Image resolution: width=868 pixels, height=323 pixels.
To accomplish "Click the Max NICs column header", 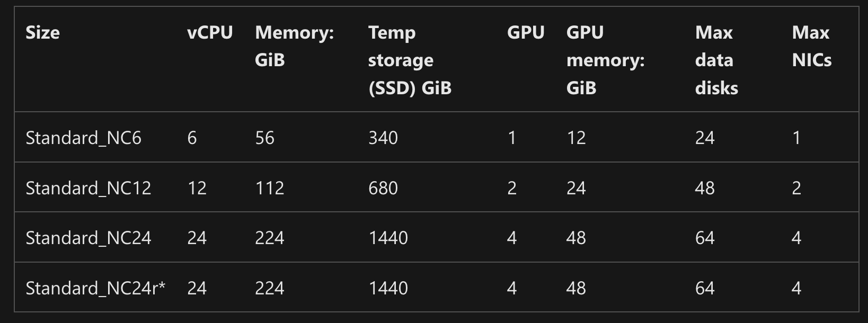I will pos(811,46).
